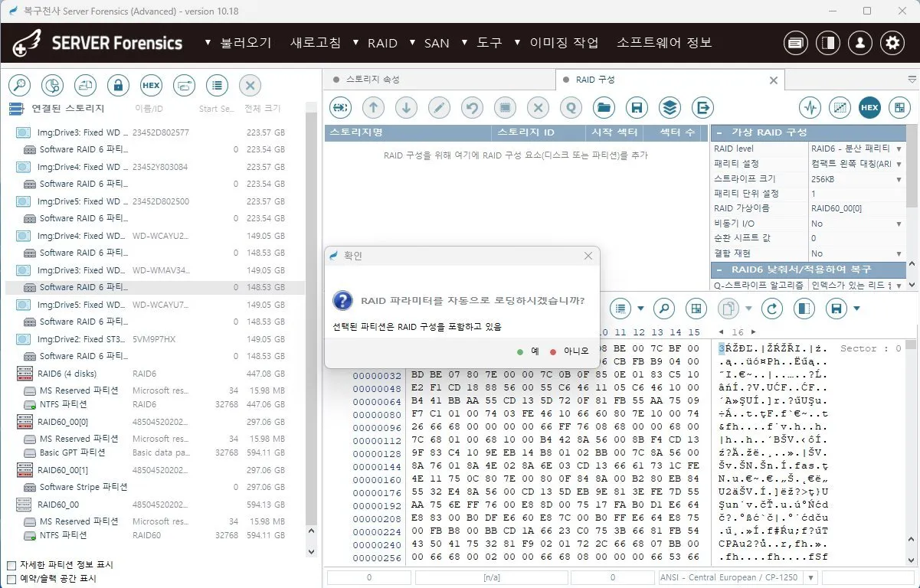Click the move component up arrow icon
Image resolution: width=920 pixels, height=588 pixels.
(373, 107)
